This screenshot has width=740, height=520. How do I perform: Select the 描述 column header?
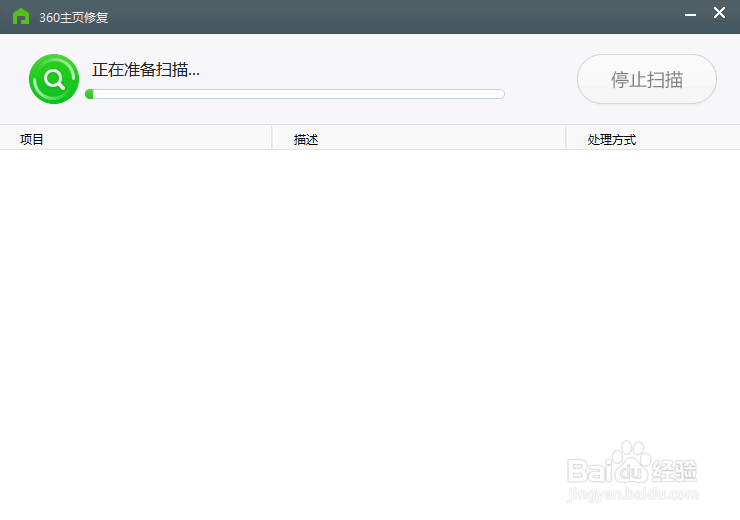point(419,138)
